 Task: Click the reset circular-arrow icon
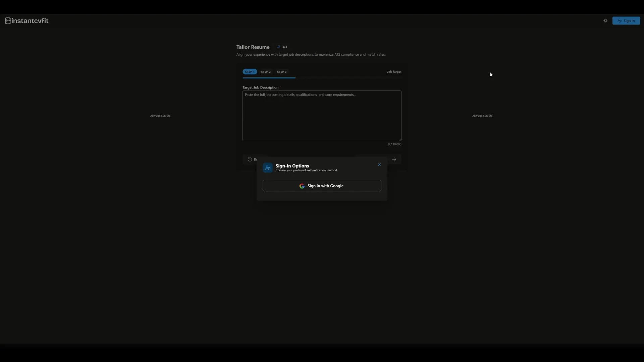pos(250,160)
